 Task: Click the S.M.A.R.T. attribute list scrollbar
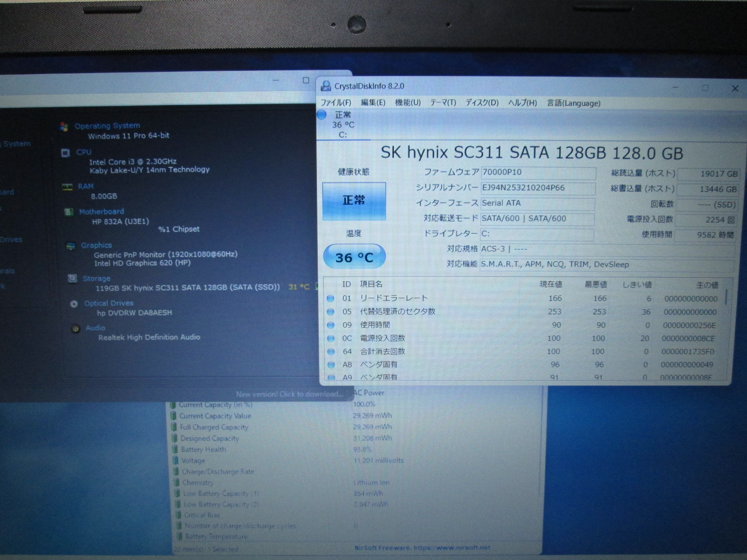(x=726, y=297)
